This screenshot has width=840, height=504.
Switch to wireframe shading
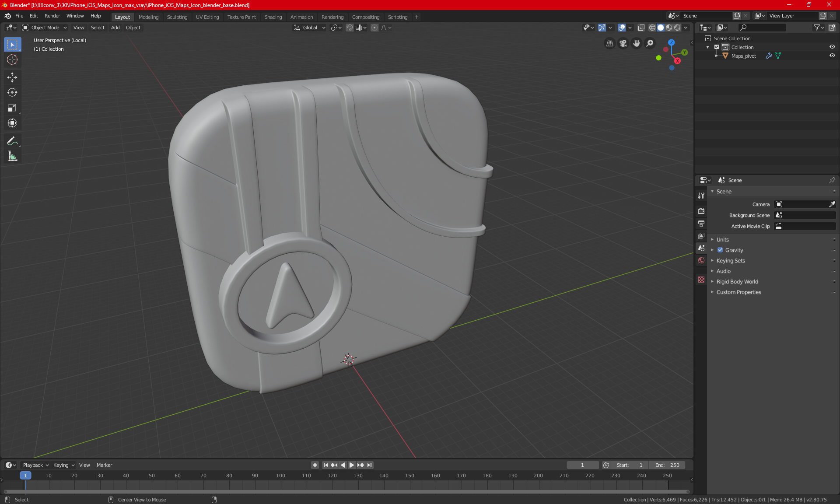[x=652, y=28]
